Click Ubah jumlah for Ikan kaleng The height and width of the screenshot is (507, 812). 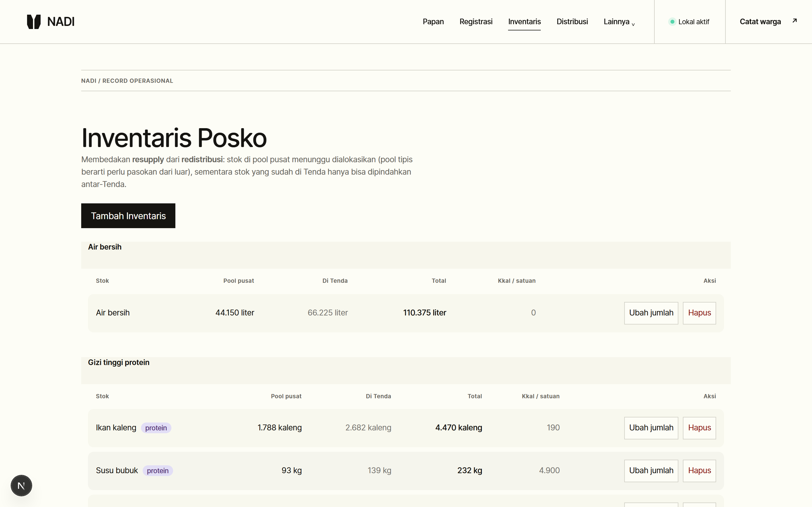651,428
